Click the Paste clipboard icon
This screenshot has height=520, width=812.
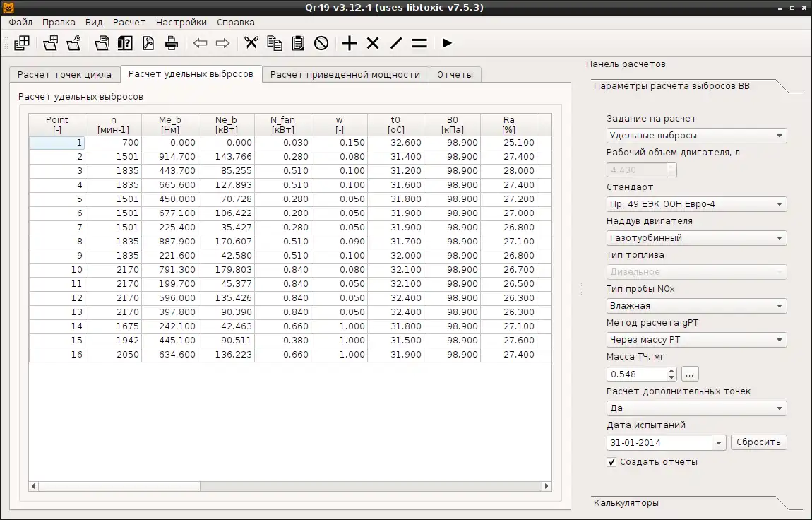click(x=298, y=43)
